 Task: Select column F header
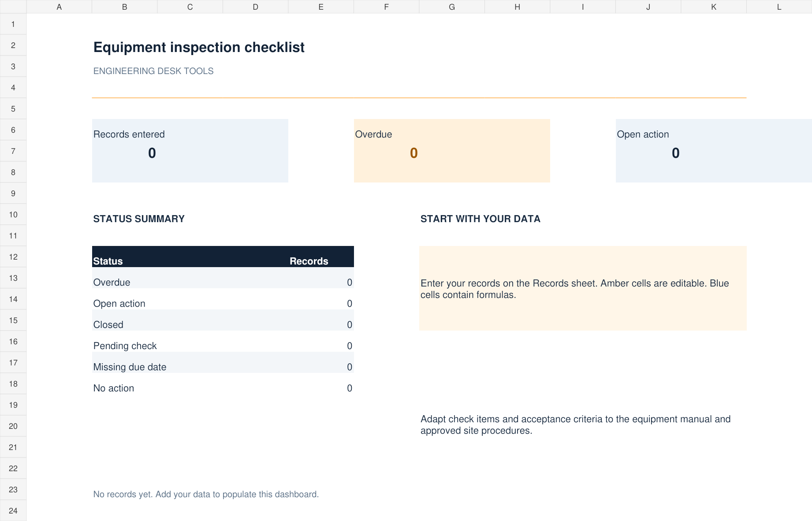coord(386,7)
